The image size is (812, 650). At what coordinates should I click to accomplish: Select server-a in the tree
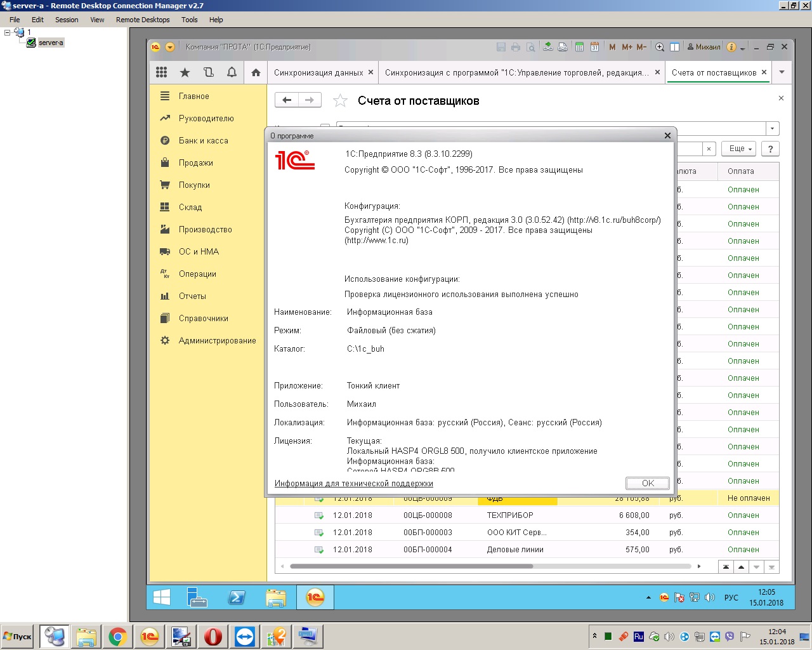pos(51,43)
